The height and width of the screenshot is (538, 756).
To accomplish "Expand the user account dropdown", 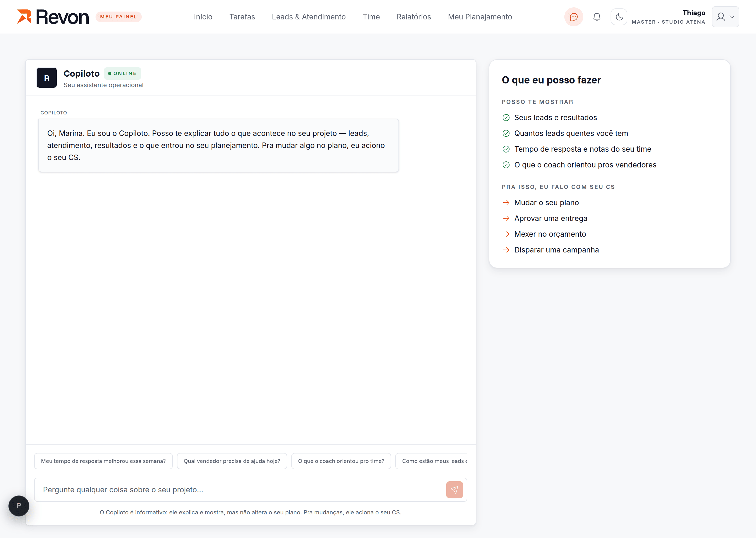I will 725,17.
